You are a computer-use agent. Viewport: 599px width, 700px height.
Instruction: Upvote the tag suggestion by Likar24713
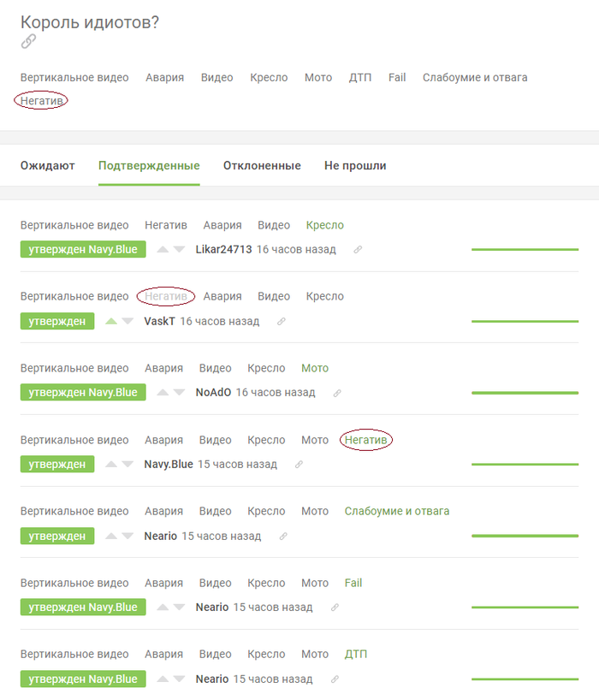click(163, 250)
